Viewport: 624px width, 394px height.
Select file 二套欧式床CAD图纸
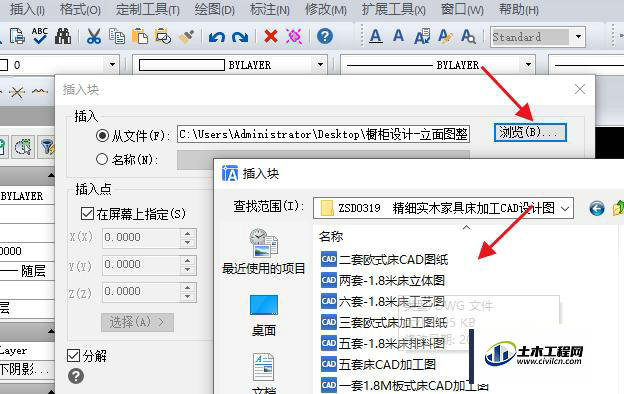[384, 259]
